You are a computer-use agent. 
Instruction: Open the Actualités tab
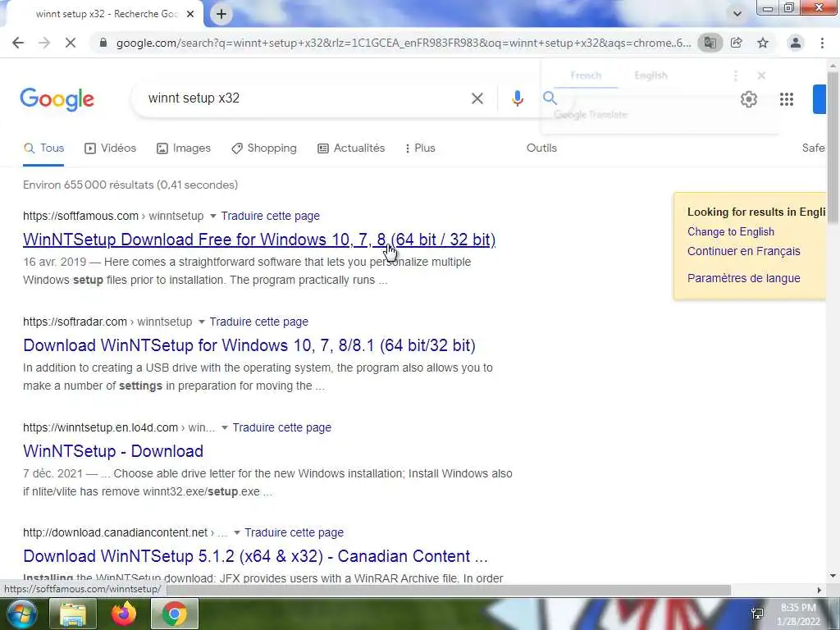pyautogui.click(x=351, y=148)
